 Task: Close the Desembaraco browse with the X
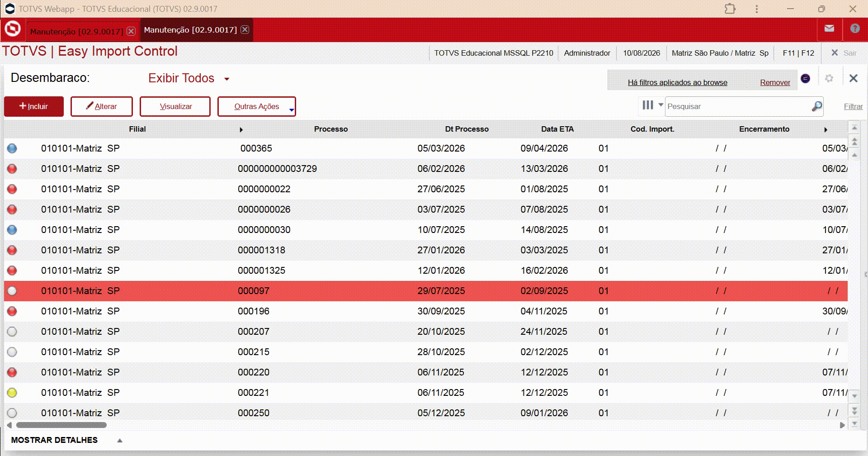[854, 78]
